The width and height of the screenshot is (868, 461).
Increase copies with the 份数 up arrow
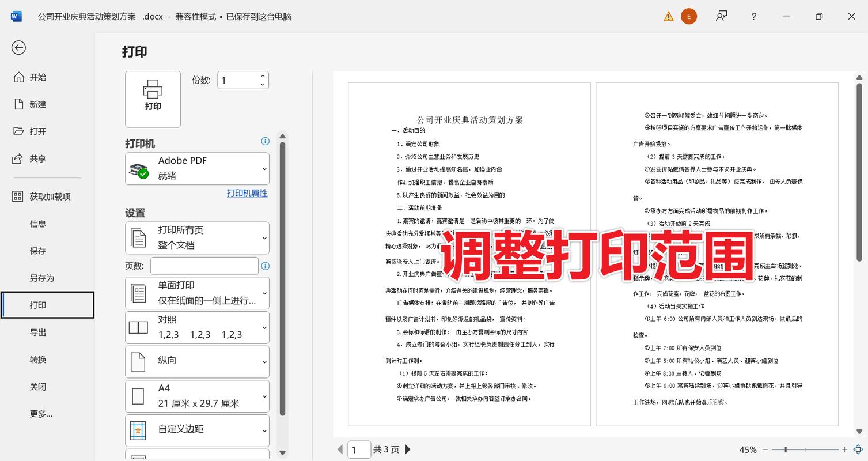[x=262, y=75]
